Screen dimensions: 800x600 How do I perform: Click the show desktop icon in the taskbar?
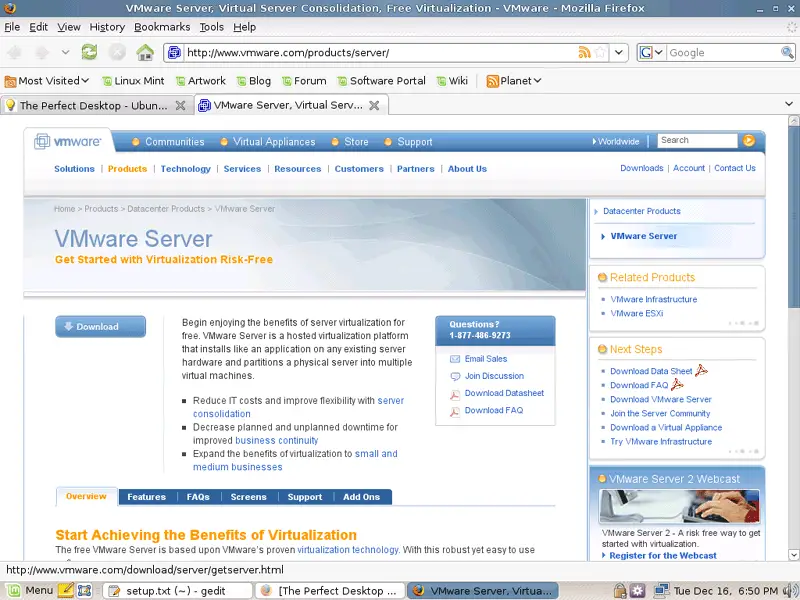point(85,590)
